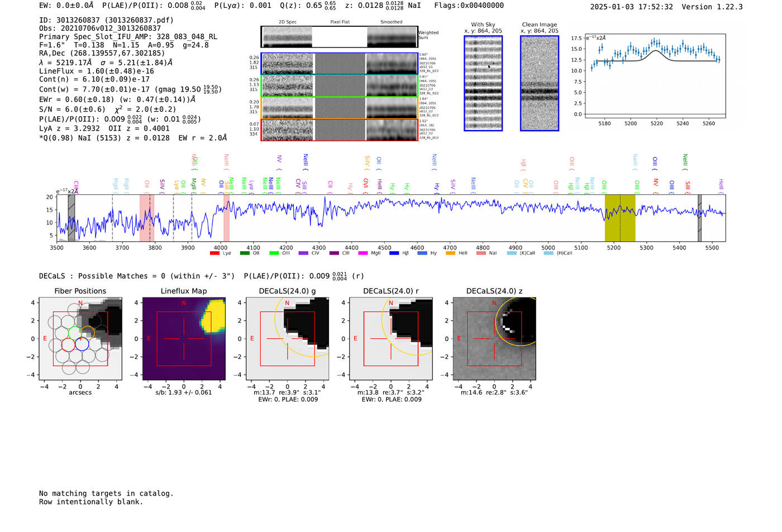Click the gray hatched band near 3540 Å
The image size is (782, 532).
click(71, 218)
